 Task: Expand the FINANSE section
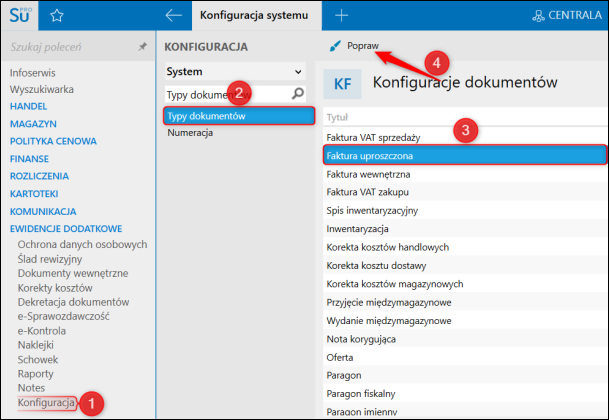(x=29, y=159)
